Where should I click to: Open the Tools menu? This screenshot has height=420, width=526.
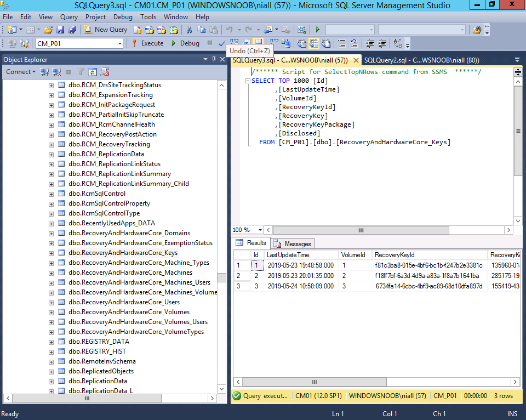click(148, 17)
